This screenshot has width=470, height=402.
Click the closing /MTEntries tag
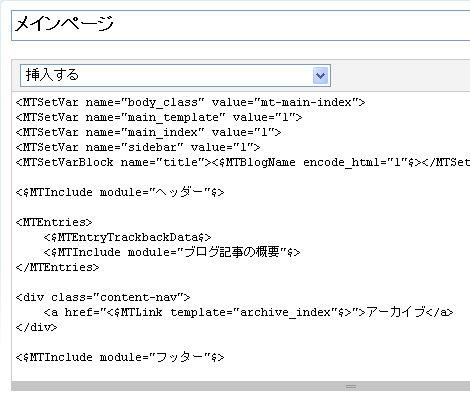coord(57,267)
